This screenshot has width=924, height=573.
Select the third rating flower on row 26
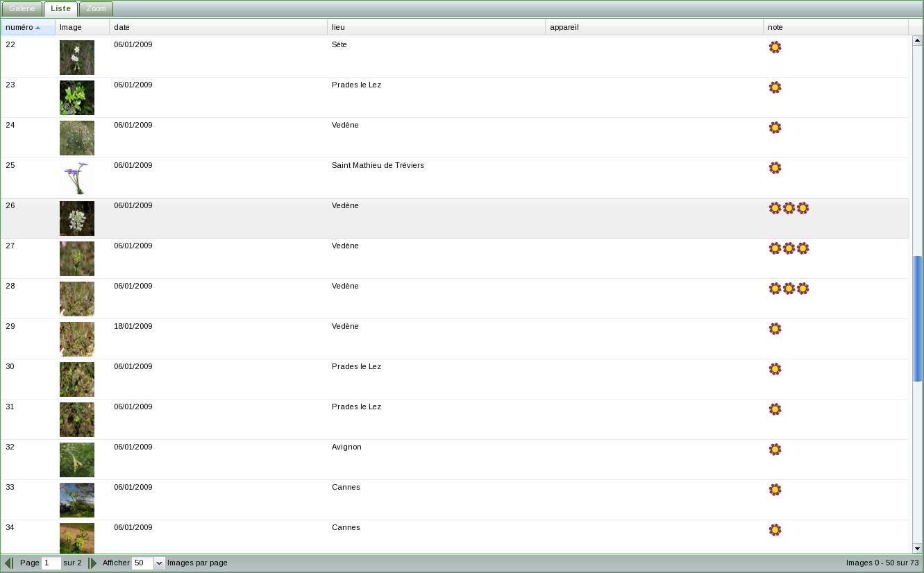click(803, 208)
